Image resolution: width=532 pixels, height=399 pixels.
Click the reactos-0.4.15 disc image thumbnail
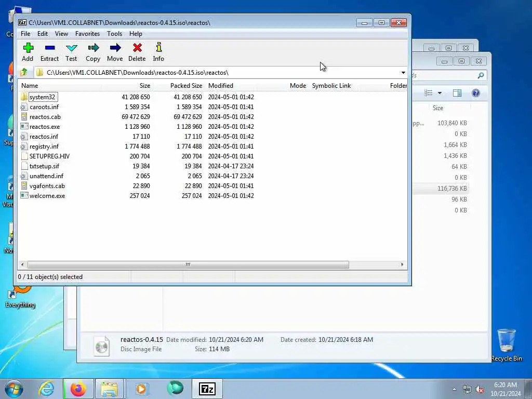101,346
